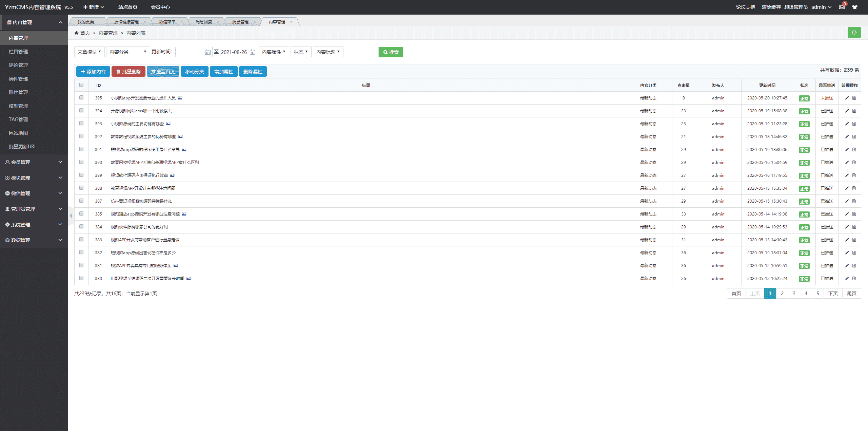868x431 pixels.
Task: Click the page icon for row 394
Action: (854, 111)
